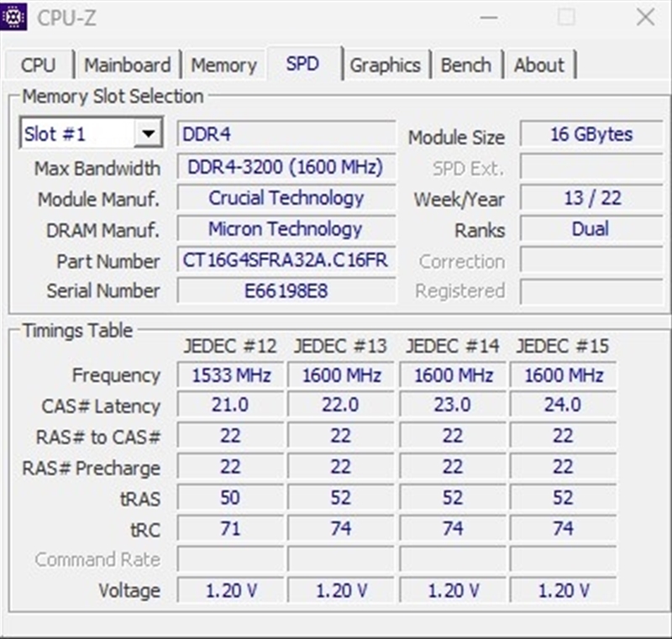Viewport: 672px width, 639px height.
Task: Minimize the CPU-Z window
Action: [489, 18]
